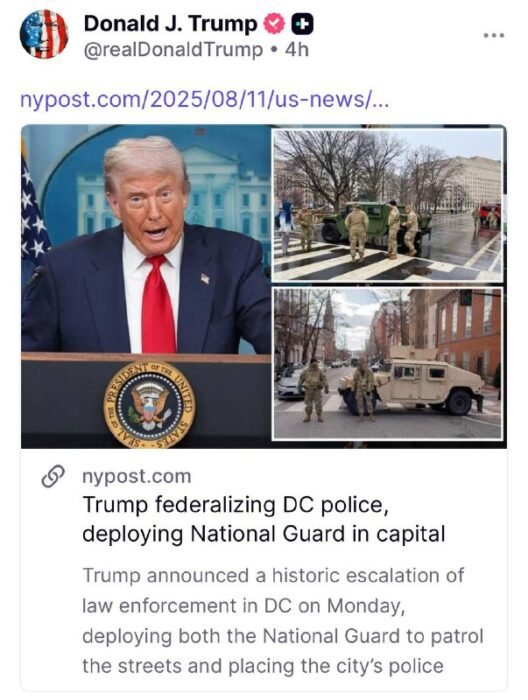Click the red verified checkmark badge
The width and height of the screenshot is (528, 700).
click(x=274, y=24)
